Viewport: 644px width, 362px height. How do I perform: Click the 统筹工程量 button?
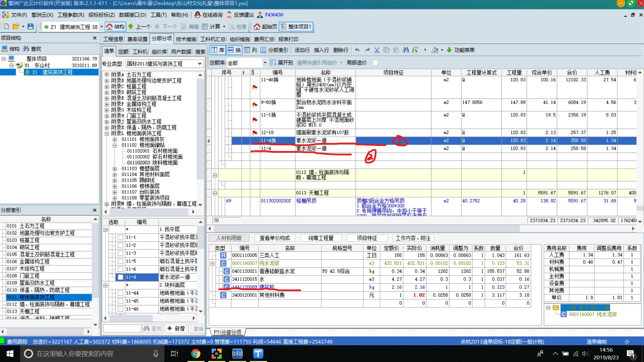tap(321, 238)
